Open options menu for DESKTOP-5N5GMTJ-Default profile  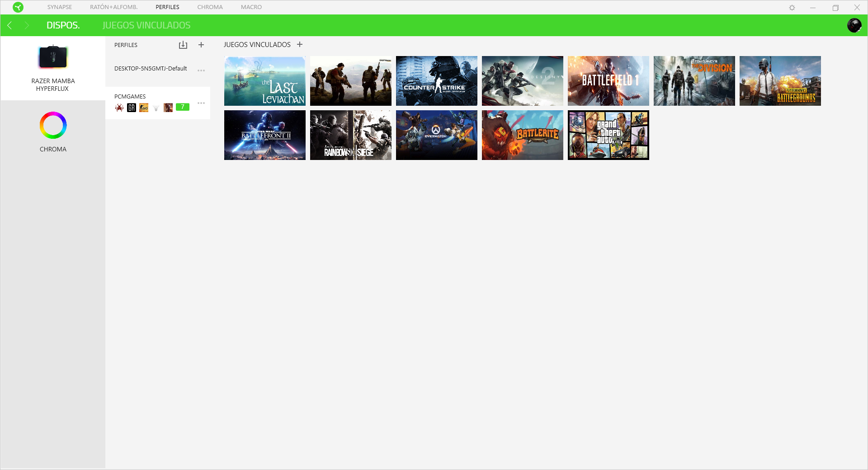[201, 70]
